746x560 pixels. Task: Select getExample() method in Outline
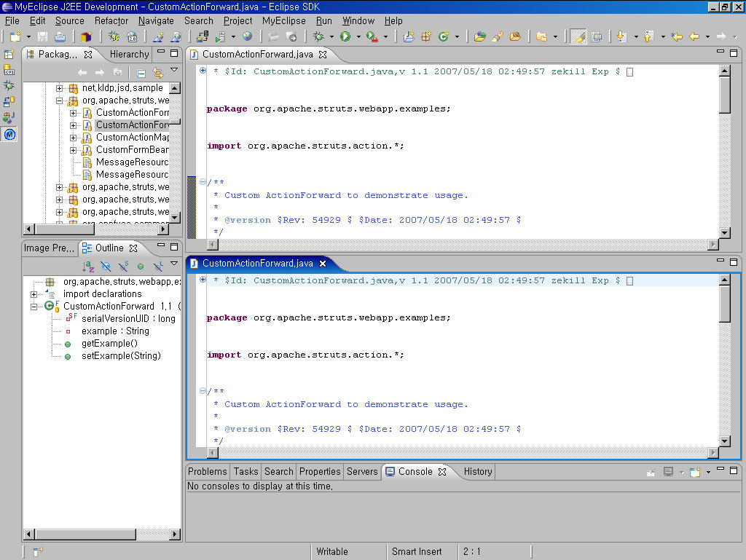pyautogui.click(x=109, y=344)
